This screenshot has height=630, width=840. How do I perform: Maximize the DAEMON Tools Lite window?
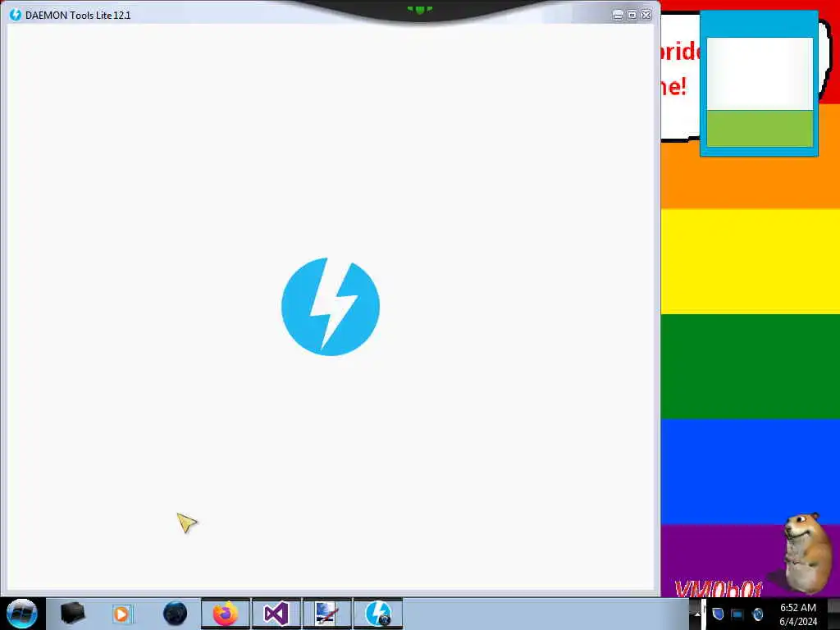pos(632,15)
